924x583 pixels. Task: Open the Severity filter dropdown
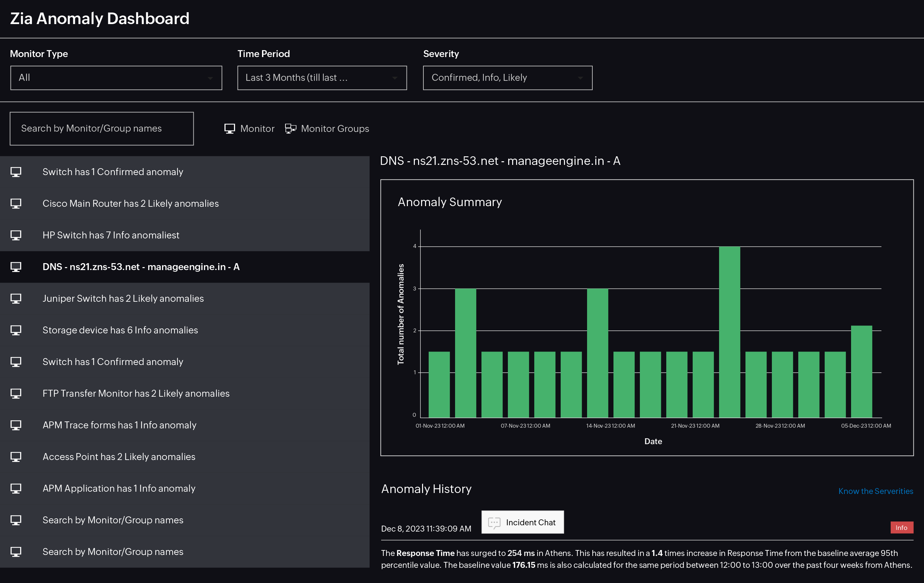[507, 77]
